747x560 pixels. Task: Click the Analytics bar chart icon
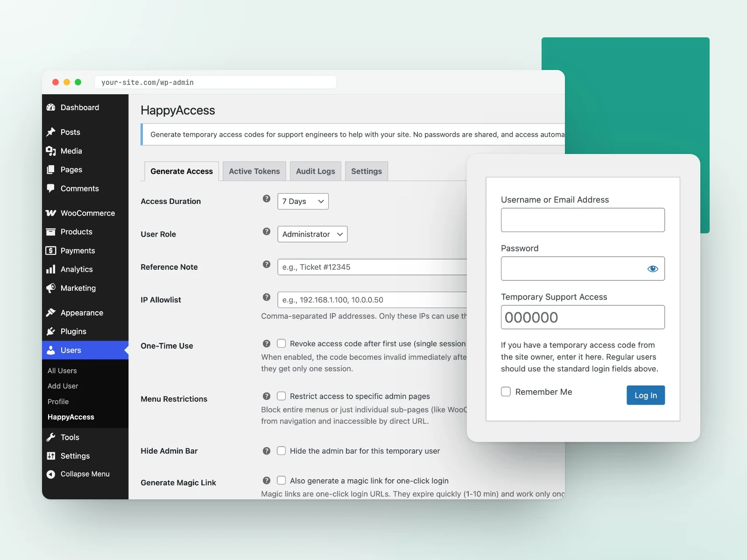point(51,269)
